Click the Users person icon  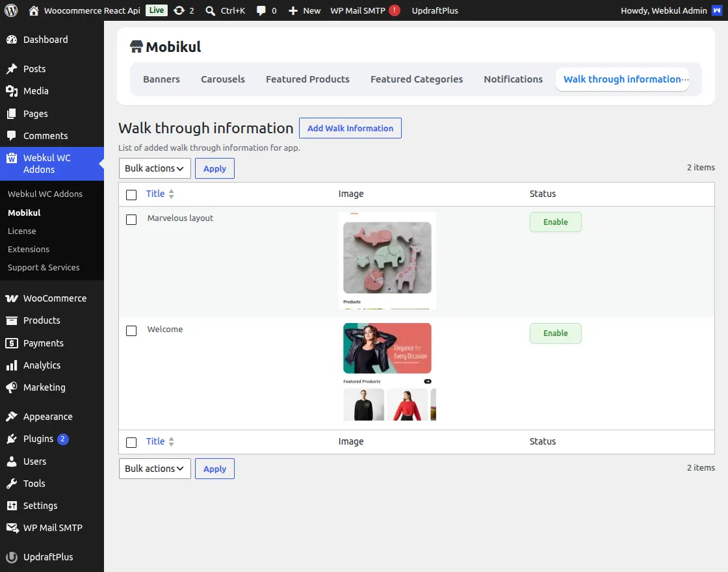pos(12,461)
